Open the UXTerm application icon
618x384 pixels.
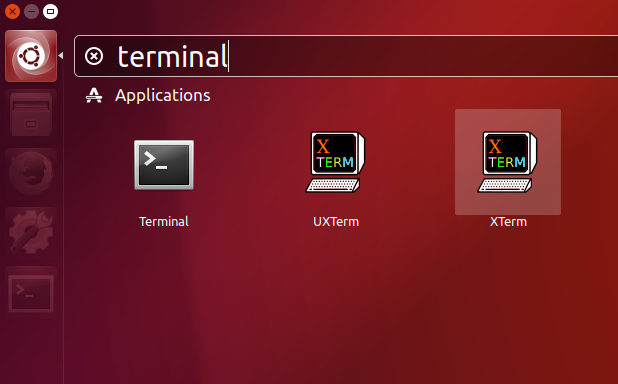336,162
